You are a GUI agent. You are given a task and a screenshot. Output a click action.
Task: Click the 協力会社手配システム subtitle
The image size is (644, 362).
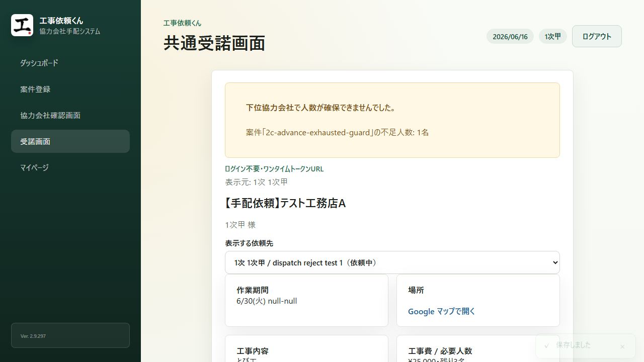tap(70, 31)
